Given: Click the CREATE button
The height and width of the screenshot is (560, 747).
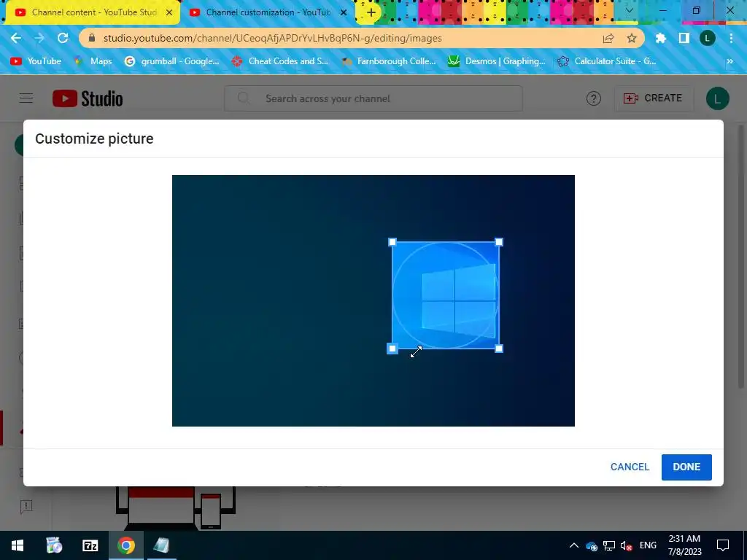Looking at the screenshot, I should (x=653, y=98).
